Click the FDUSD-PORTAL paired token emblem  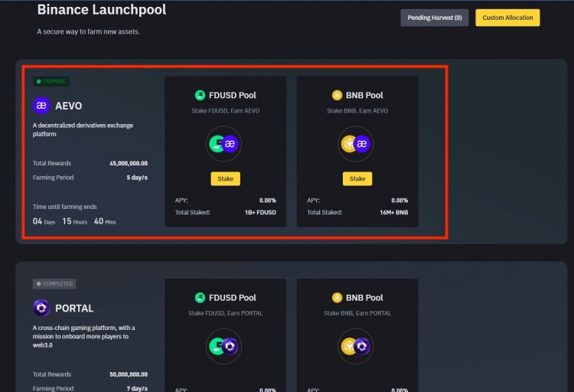tap(223, 346)
